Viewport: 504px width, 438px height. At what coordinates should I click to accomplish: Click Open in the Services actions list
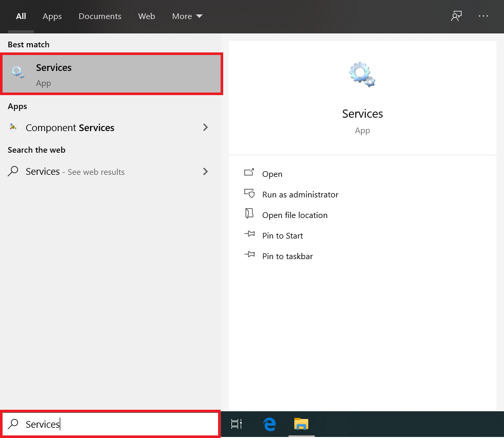[272, 174]
